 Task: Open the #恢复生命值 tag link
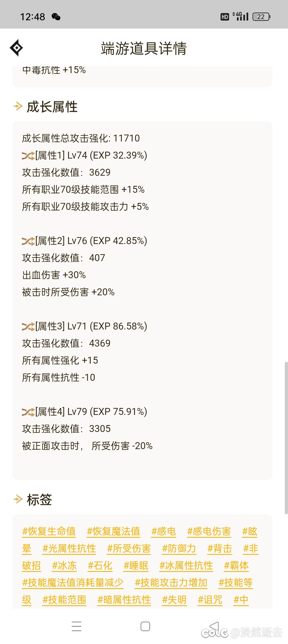[49, 531]
